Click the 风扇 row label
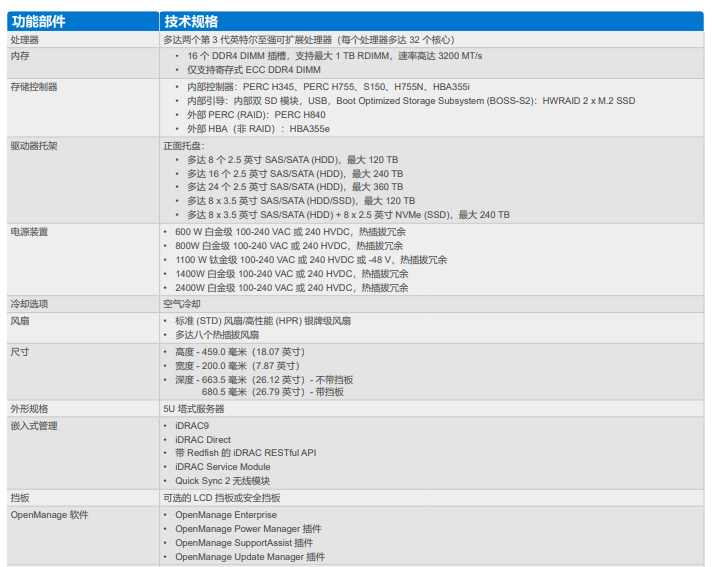This screenshot has height=567, width=712. [20, 321]
